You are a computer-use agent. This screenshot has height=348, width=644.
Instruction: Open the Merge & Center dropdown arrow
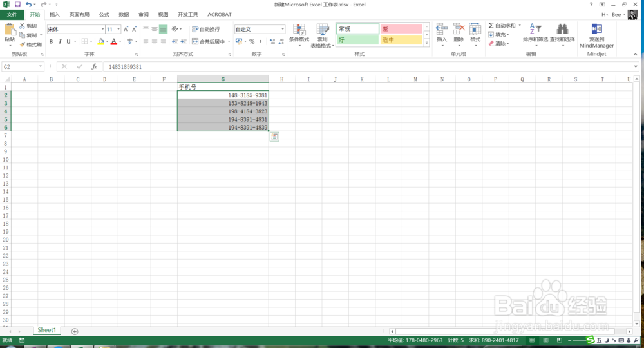point(229,41)
